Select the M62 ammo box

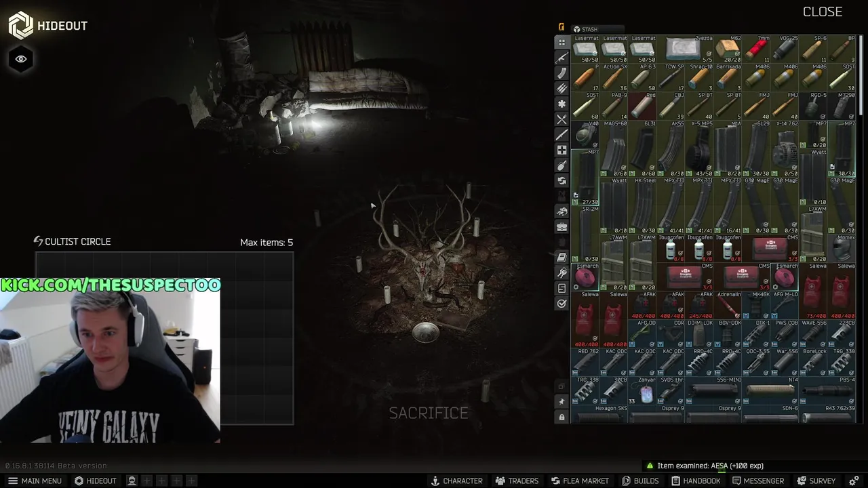pos(728,49)
